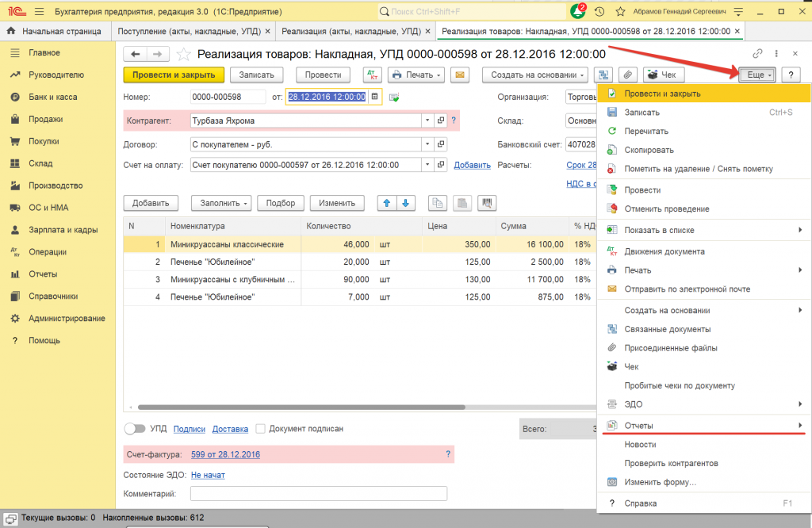The height and width of the screenshot is (528, 812).
Task: Select row Миникруассаны классические
Action: (x=360, y=244)
